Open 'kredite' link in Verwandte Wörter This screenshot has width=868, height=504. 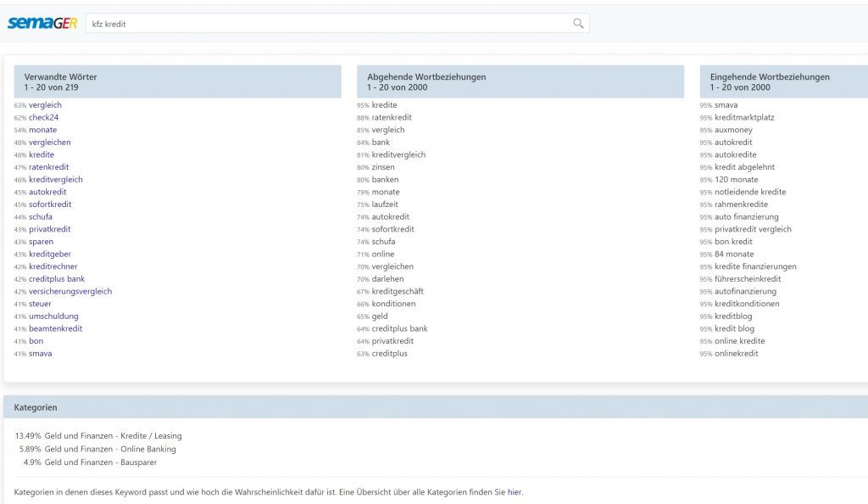[42, 154]
